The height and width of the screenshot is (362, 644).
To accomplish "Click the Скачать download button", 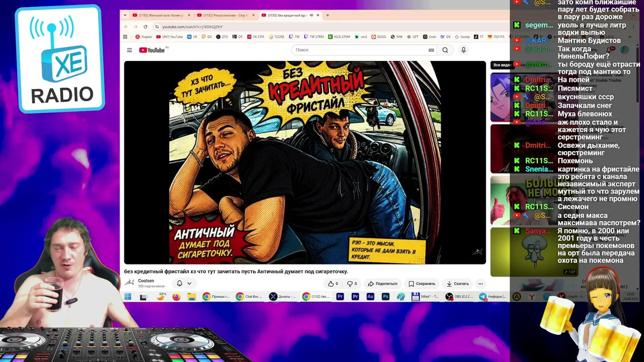I will point(458,284).
